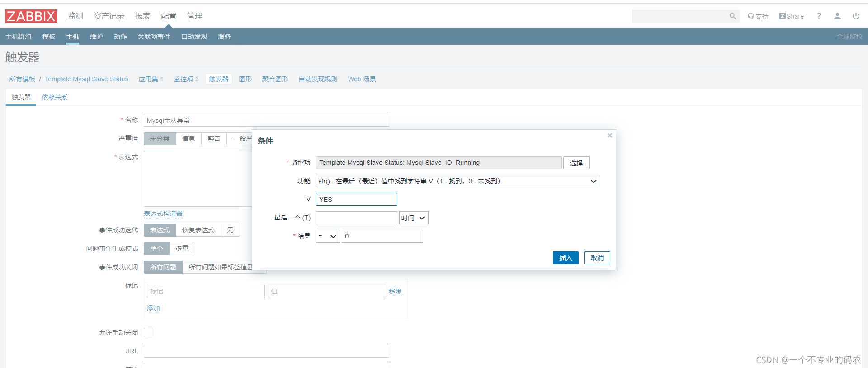Click the 插入 button
This screenshot has height=368, width=868.
[566, 258]
